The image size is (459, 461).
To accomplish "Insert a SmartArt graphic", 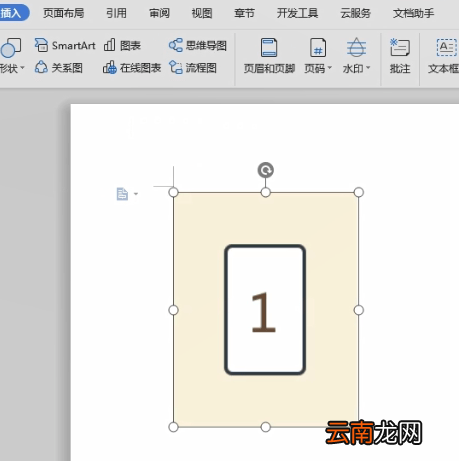I will coord(65,45).
